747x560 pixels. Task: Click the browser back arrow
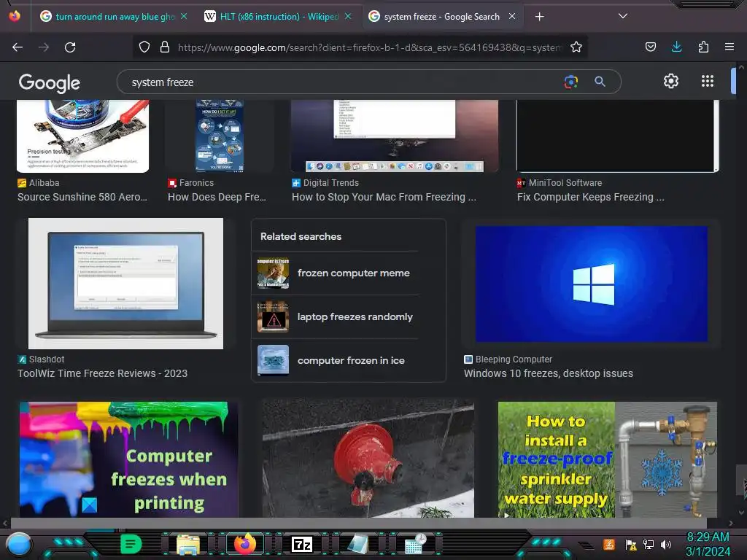[18, 47]
